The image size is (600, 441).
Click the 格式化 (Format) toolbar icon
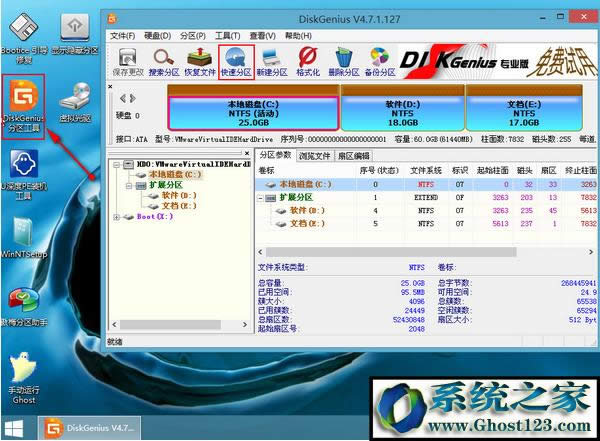tap(309, 60)
